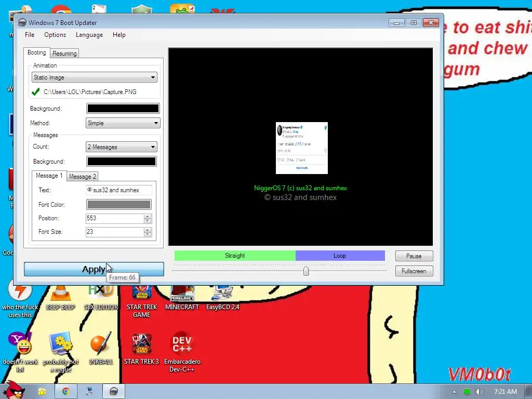Expand the Method dropdown set to Simple
Screen dimensions: 532x399
pos(123,123)
